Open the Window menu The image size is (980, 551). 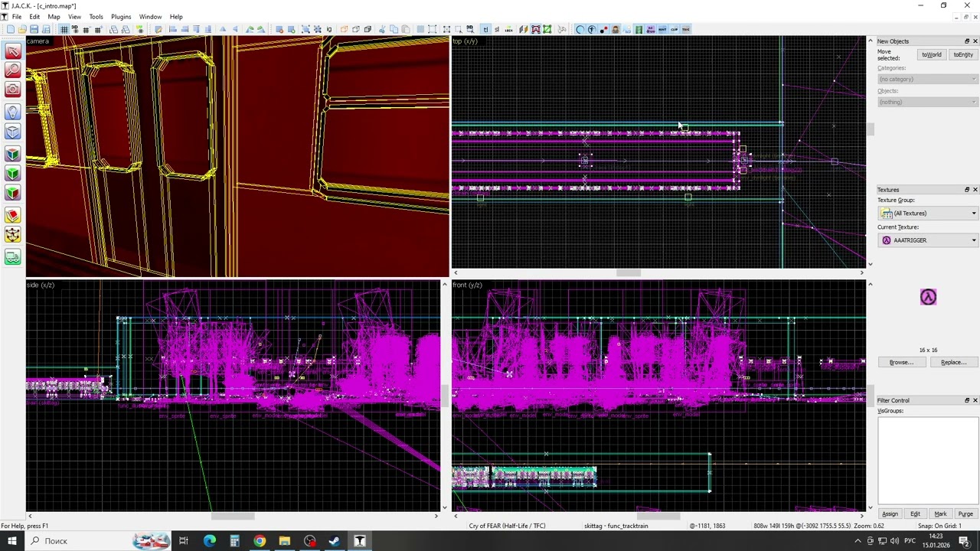[150, 17]
